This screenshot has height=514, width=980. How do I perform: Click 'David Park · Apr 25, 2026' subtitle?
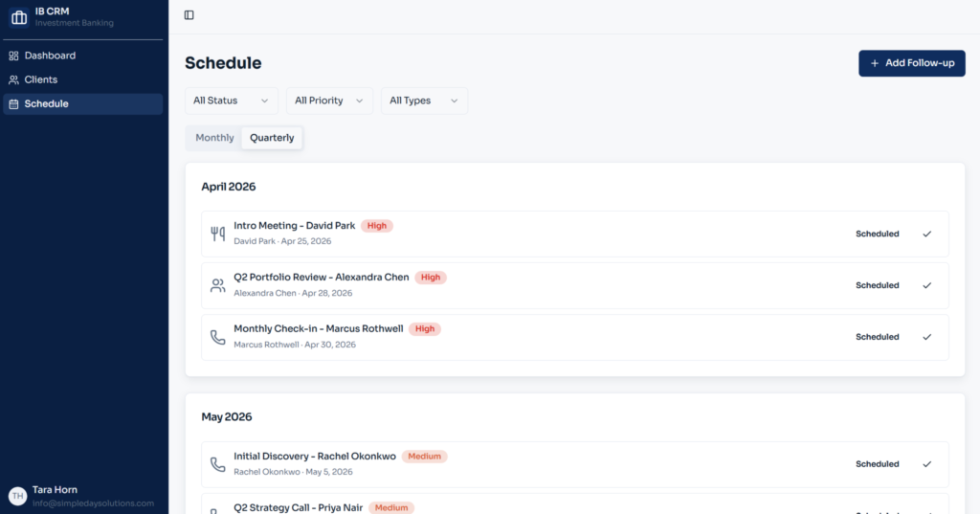click(x=282, y=241)
